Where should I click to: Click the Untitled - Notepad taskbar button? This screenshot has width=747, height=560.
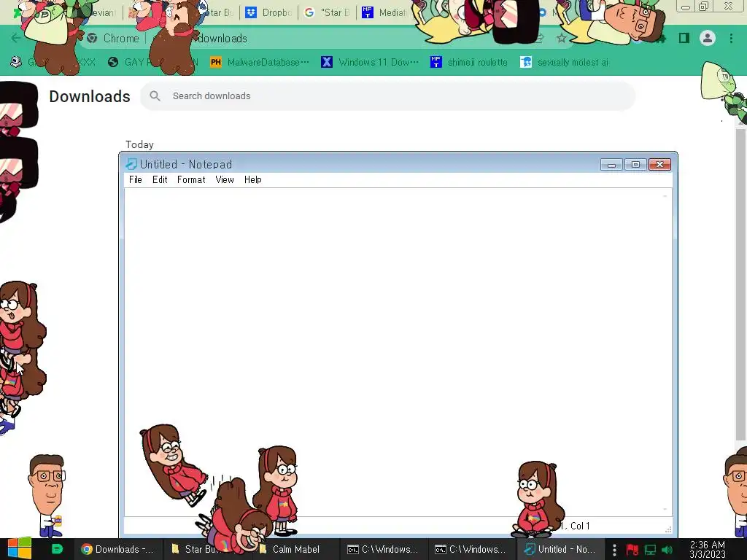[560, 549]
